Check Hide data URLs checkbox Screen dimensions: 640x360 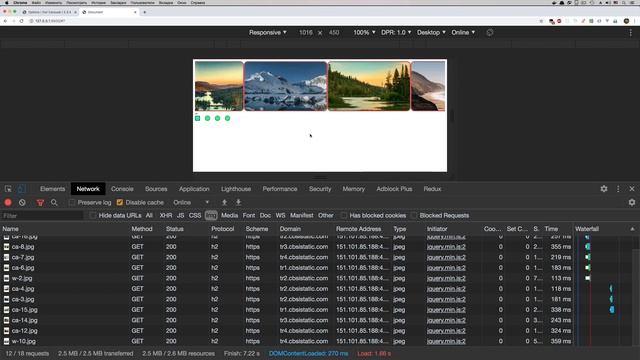[93, 216]
